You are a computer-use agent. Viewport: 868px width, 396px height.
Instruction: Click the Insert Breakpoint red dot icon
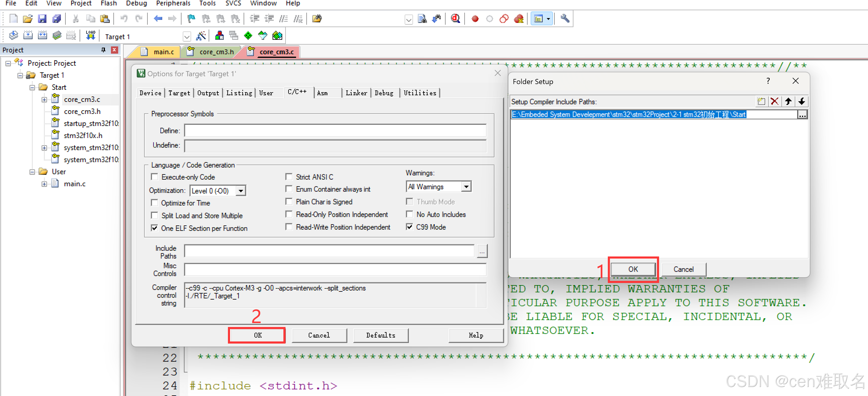[475, 19]
